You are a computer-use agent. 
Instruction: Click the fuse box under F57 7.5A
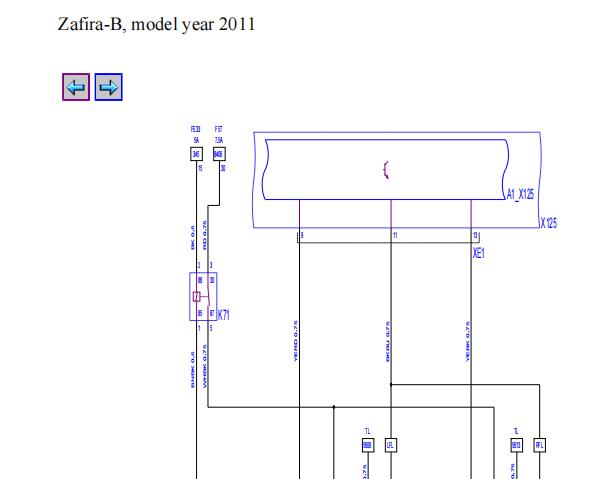pyautogui.click(x=219, y=154)
